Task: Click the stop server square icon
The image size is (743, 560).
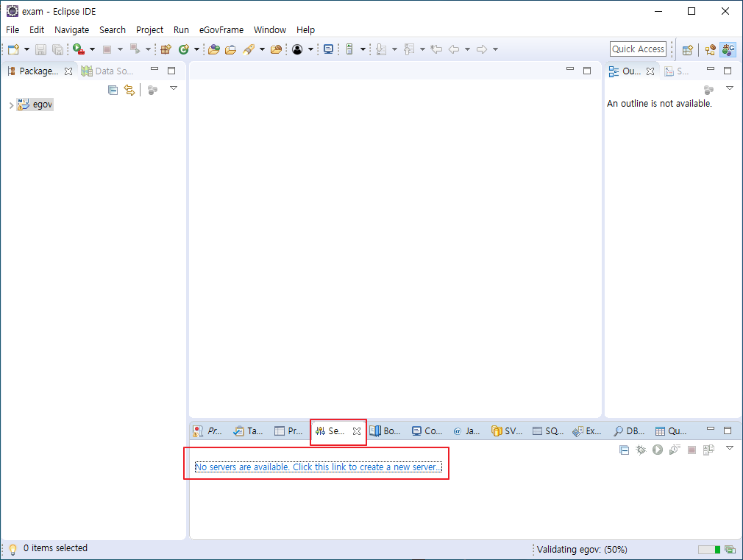Action: tap(692, 450)
